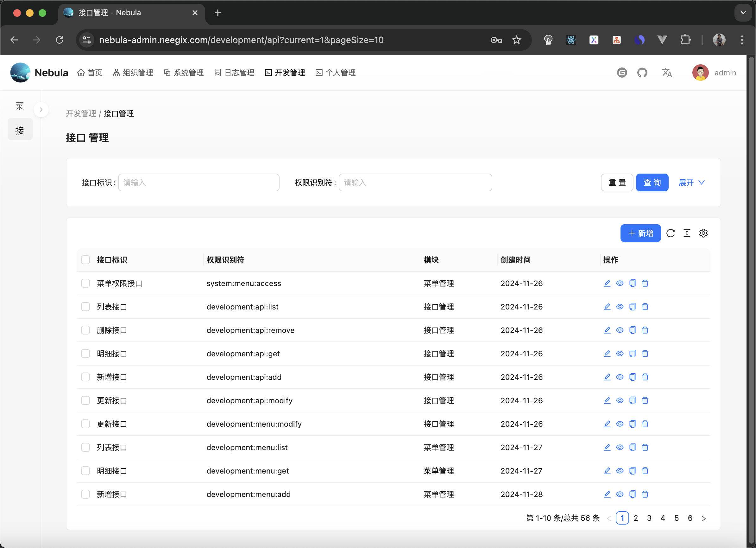
Task: Open table density height icon
Action: coord(687,233)
